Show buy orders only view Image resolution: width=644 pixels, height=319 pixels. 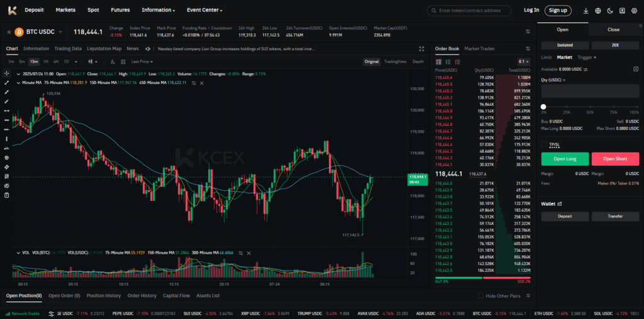[448, 62]
